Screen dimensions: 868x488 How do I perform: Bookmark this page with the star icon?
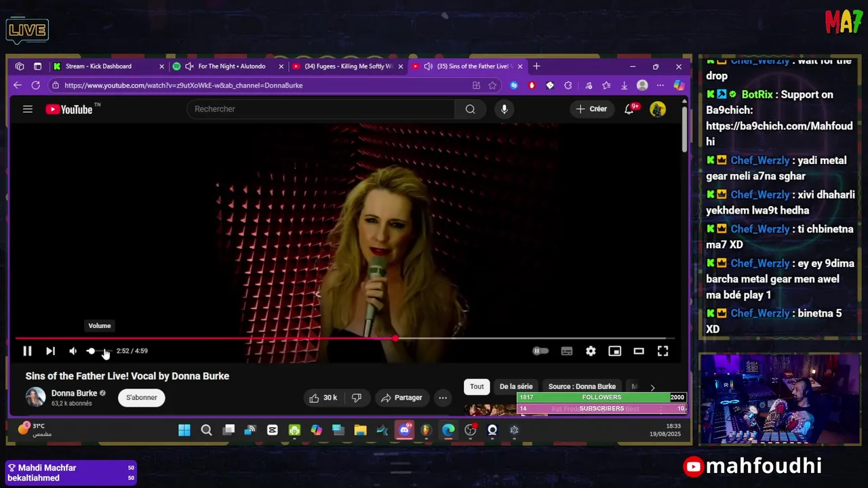(492, 85)
